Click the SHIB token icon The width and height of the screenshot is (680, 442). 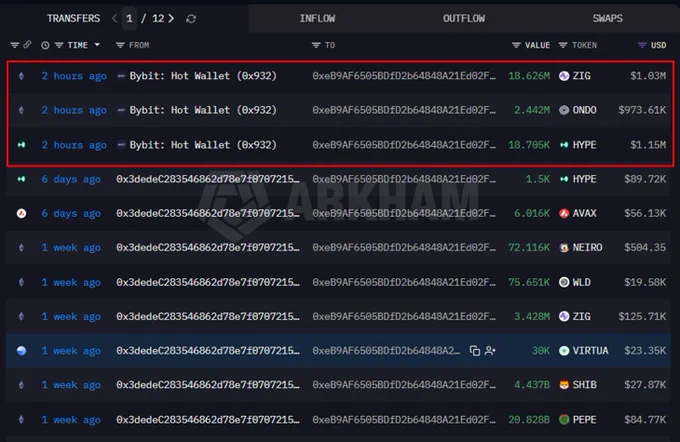click(564, 385)
